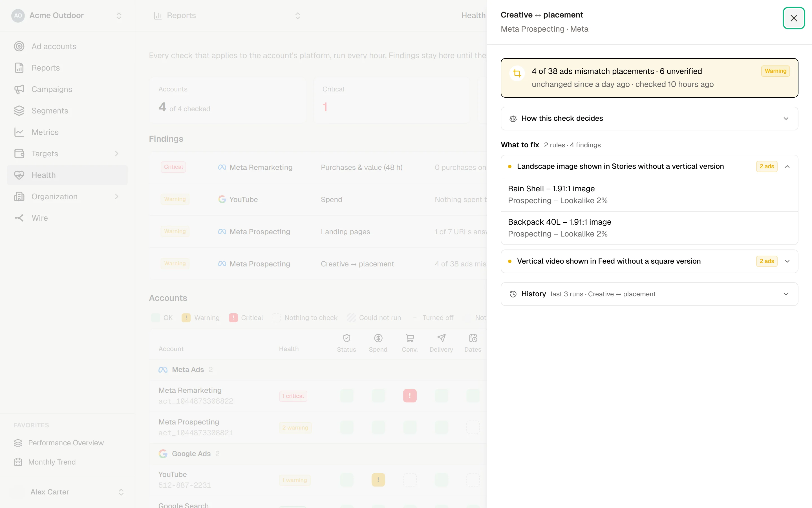Click the Health breadcrumb in the top bar
812x508 pixels.
pos(473,16)
